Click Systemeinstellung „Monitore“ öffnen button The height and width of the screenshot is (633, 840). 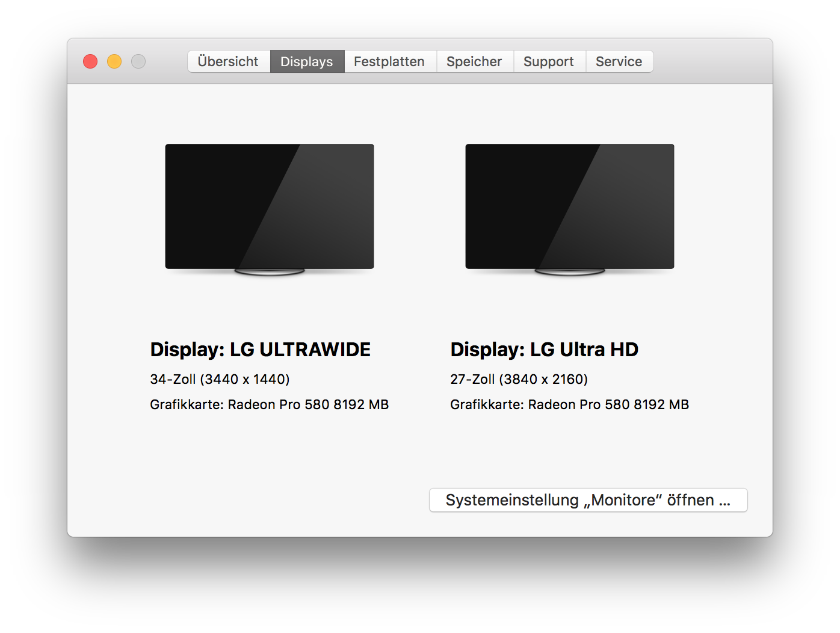588,500
